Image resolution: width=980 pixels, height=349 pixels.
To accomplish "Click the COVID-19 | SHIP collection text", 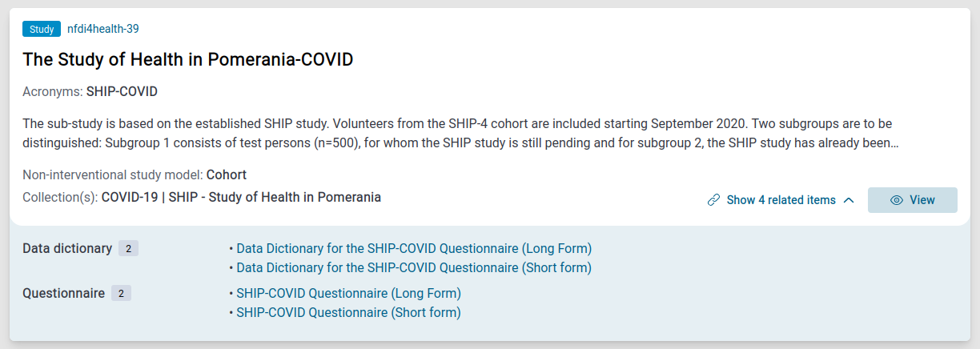I will tap(241, 197).
